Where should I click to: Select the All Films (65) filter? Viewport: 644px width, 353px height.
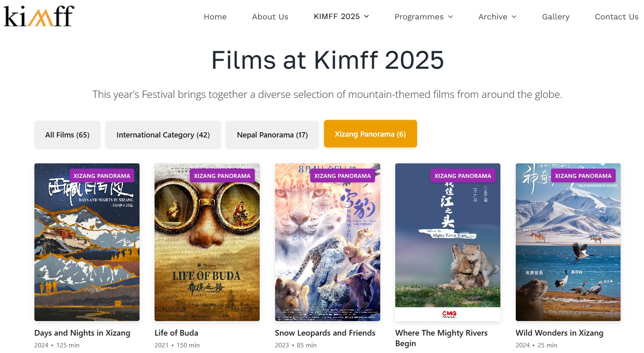tap(67, 135)
